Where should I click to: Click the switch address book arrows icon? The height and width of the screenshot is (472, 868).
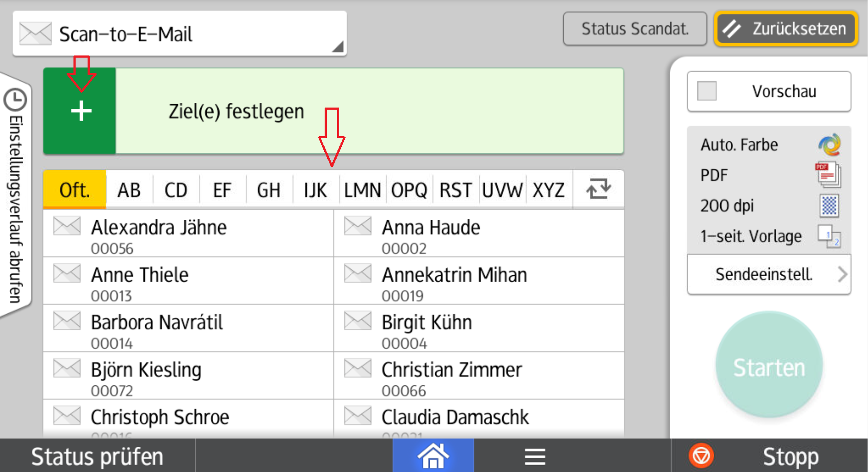click(x=598, y=189)
